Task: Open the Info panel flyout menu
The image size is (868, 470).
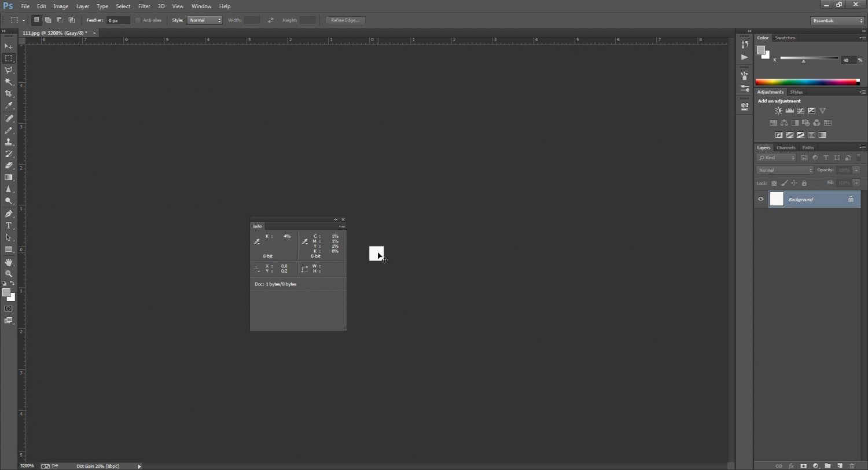Action: (343, 226)
